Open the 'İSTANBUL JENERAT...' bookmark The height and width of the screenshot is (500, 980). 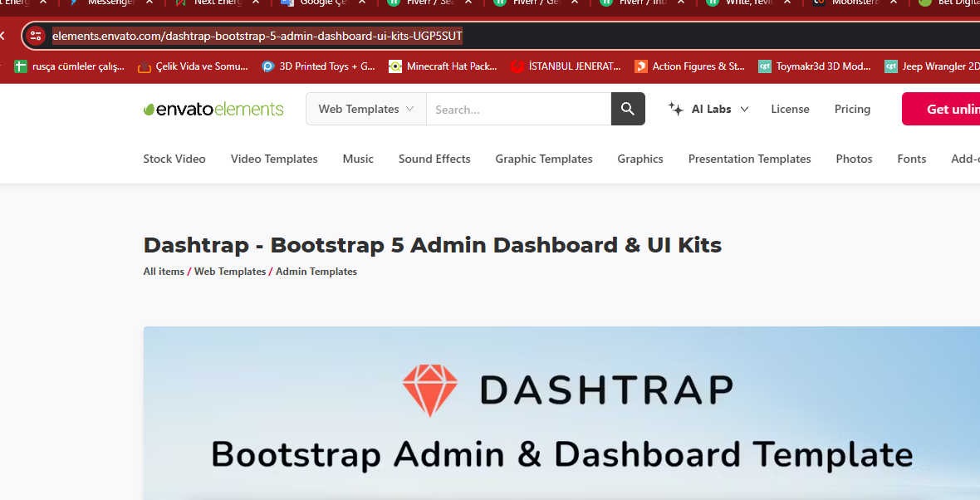[566, 66]
